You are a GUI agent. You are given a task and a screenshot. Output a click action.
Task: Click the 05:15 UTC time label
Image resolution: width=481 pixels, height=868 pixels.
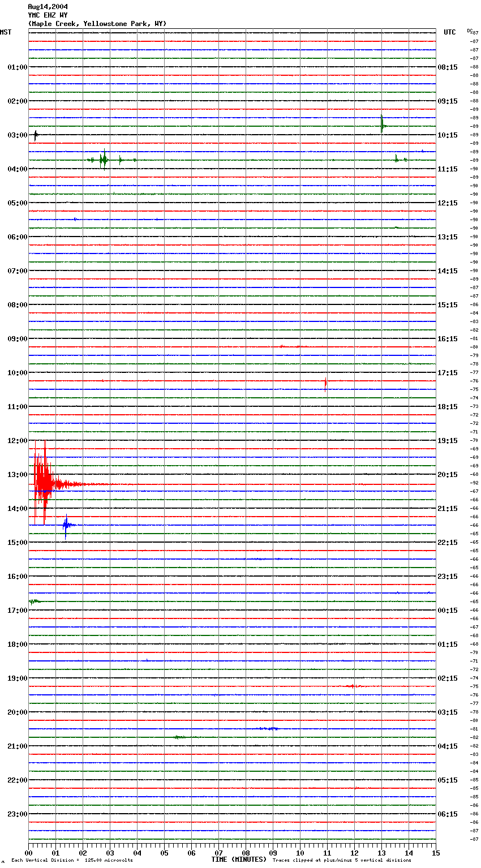[x=448, y=780]
